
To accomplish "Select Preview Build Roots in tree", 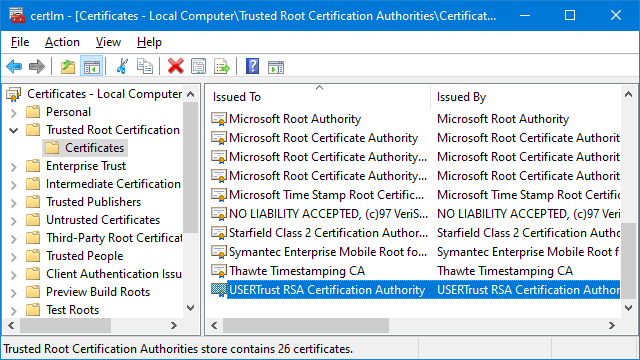I will click(98, 292).
